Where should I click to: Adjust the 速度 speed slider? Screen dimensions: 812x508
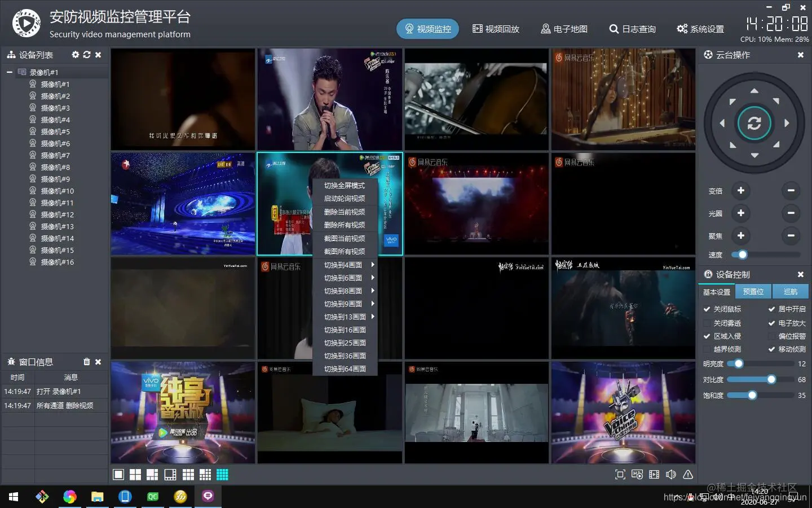click(x=765, y=255)
